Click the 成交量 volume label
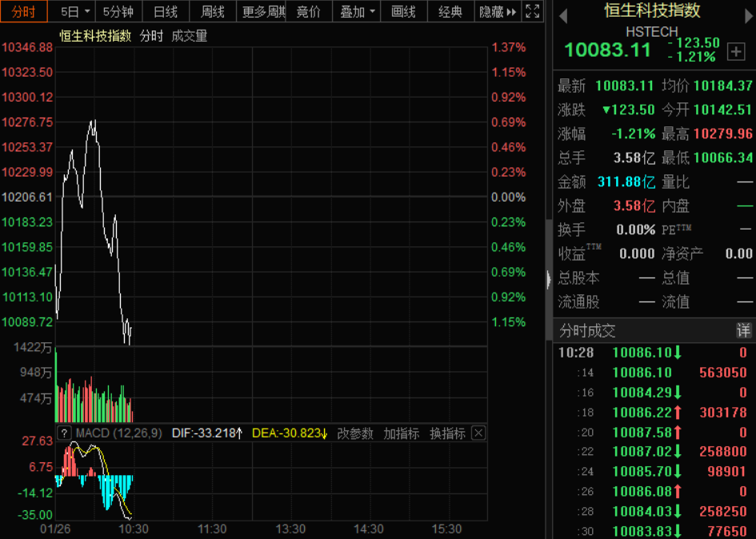 pyautogui.click(x=190, y=36)
